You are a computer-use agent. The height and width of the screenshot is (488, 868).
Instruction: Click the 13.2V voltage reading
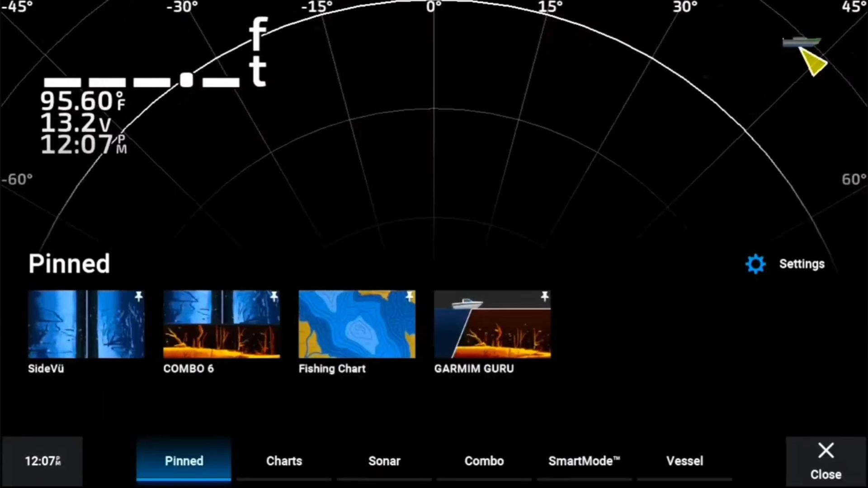coord(76,123)
